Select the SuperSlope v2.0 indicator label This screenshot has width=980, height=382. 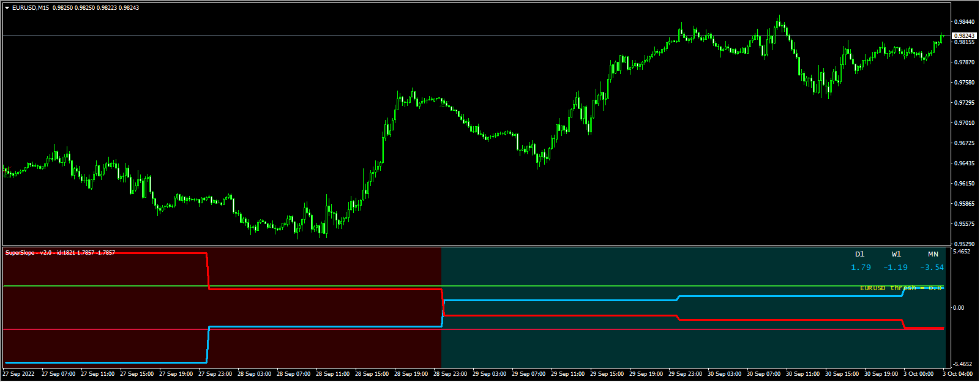[60, 253]
